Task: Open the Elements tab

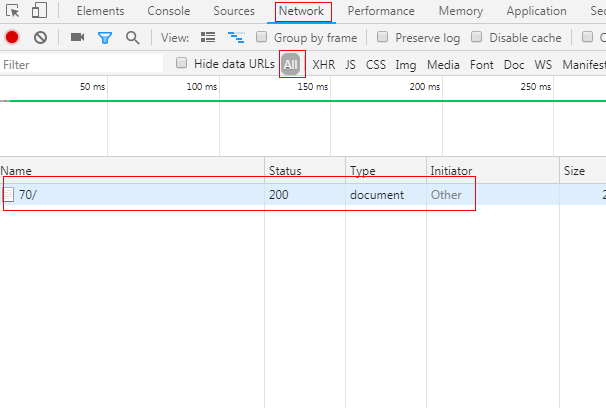Action: pyautogui.click(x=100, y=11)
